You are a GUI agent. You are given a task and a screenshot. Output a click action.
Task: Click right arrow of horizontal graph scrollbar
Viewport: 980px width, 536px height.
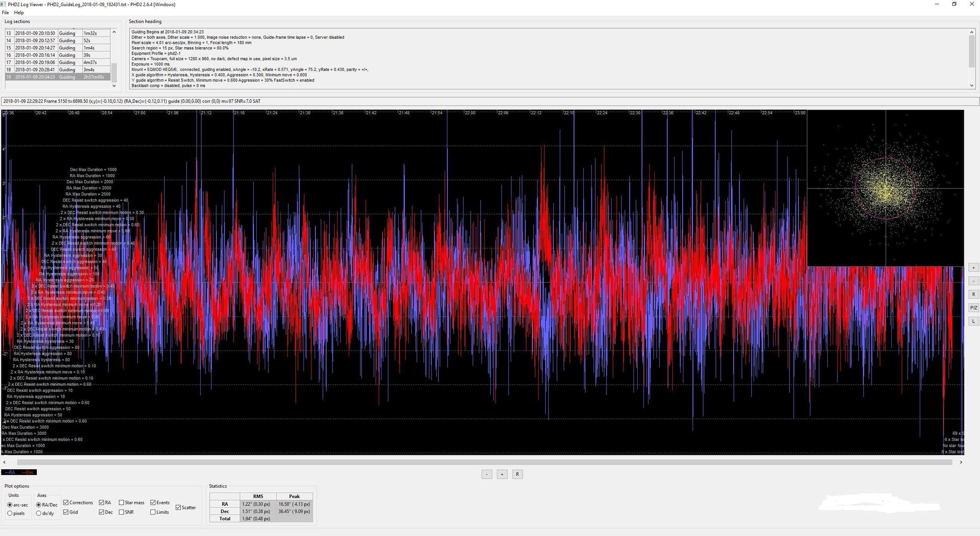(961, 462)
